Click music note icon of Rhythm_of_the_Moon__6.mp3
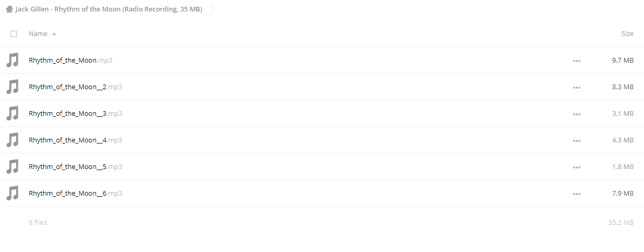The height and width of the screenshot is (252, 644). coord(13,193)
